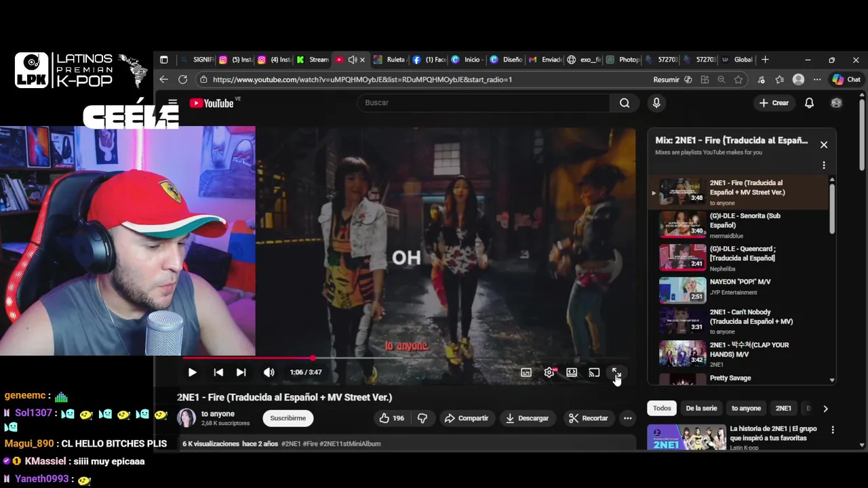The height and width of the screenshot is (488, 868).
Task: Skip to the previous video
Action: click(x=218, y=372)
